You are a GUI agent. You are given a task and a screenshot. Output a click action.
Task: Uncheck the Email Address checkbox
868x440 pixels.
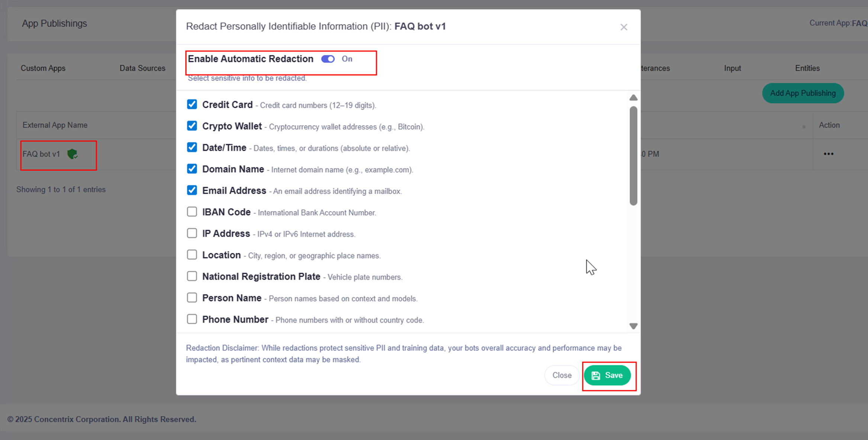[x=192, y=190]
